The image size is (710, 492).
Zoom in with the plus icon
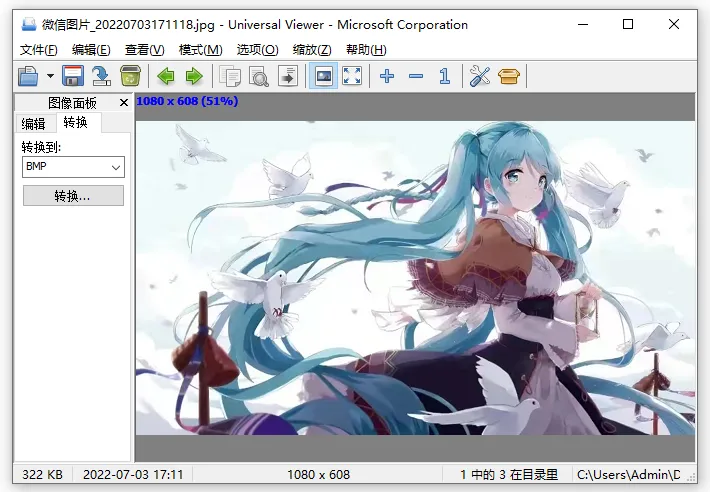387,76
